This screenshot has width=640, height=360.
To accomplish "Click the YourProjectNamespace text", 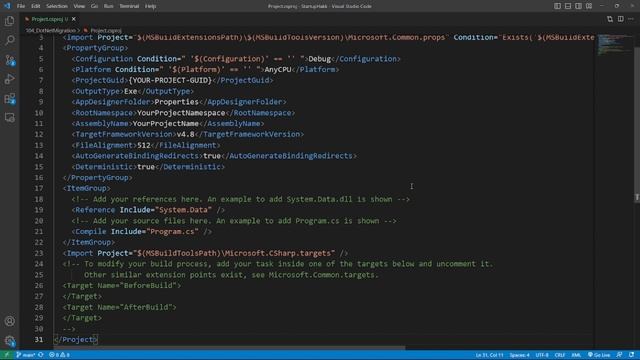I will pyautogui.click(x=181, y=113).
